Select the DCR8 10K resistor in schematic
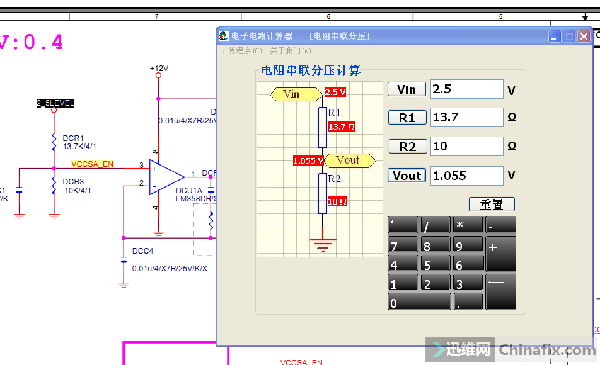This screenshot has height=365, width=600. coord(54,186)
